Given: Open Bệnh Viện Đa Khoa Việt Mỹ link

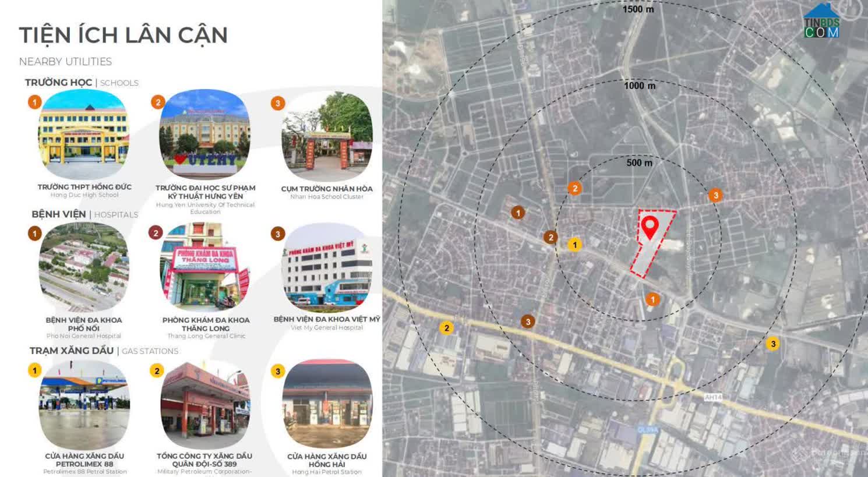Looking at the screenshot, I should point(327,319).
